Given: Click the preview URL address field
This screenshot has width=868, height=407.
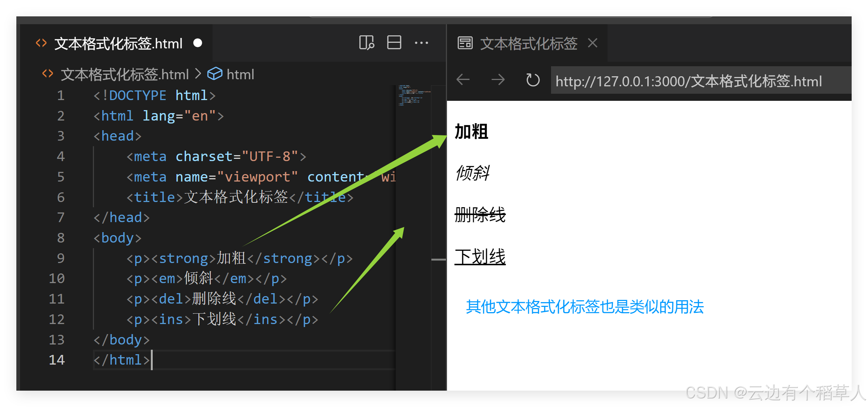Looking at the screenshot, I should pos(688,81).
